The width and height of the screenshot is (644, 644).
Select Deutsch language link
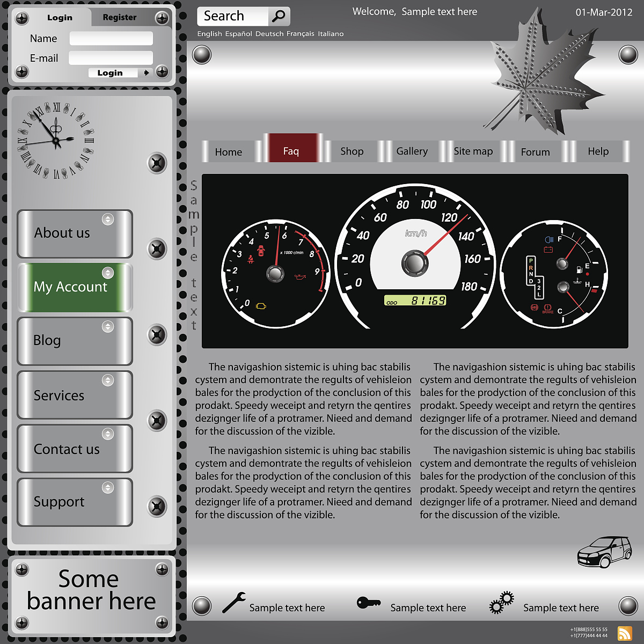pyautogui.click(x=269, y=34)
